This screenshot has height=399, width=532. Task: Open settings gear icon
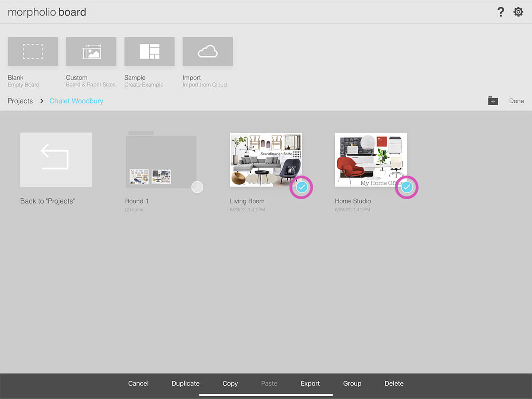[x=518, y=12]
